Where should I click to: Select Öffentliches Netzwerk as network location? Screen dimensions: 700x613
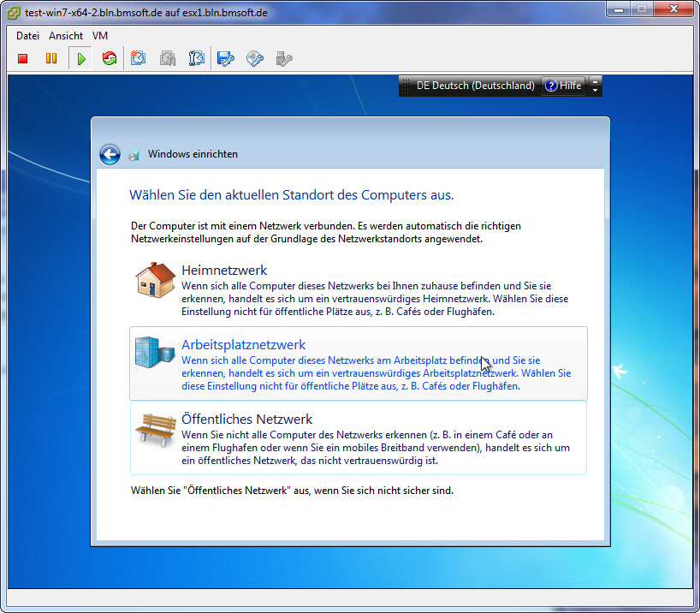coord(358,437)
